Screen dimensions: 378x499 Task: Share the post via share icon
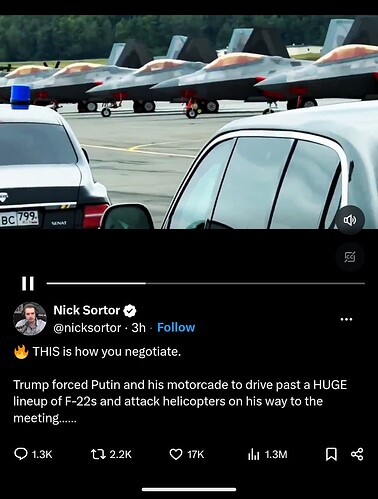(x=357, y=454)
